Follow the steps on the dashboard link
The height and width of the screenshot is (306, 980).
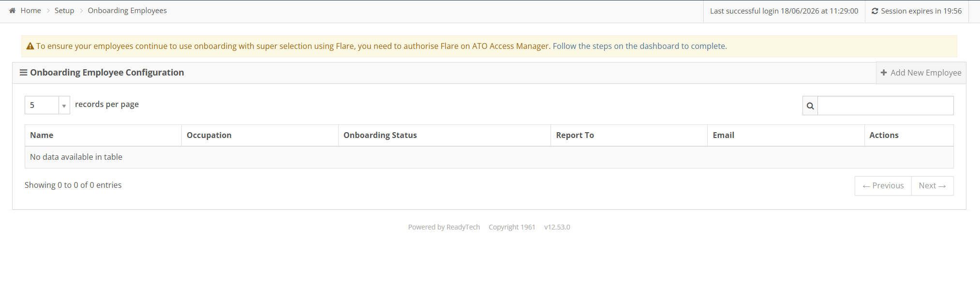(639, 46)
